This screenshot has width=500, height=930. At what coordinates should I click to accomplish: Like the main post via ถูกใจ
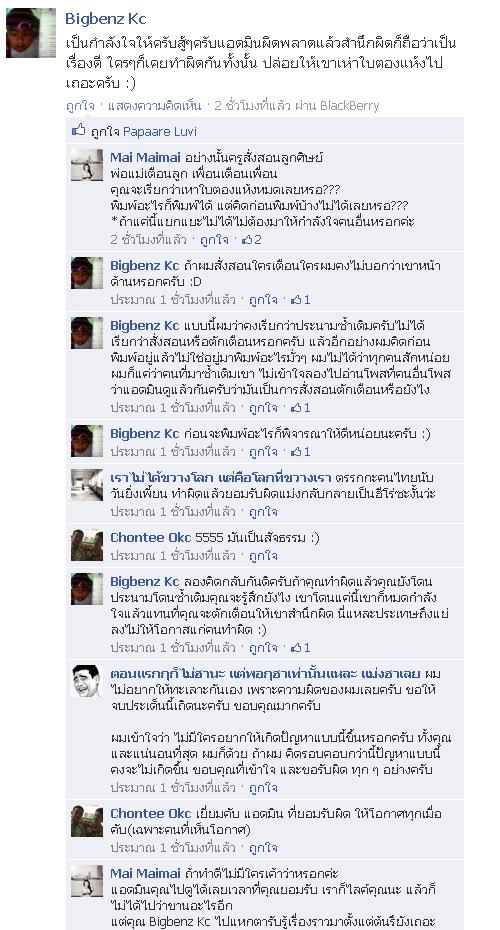coord(80,106)
